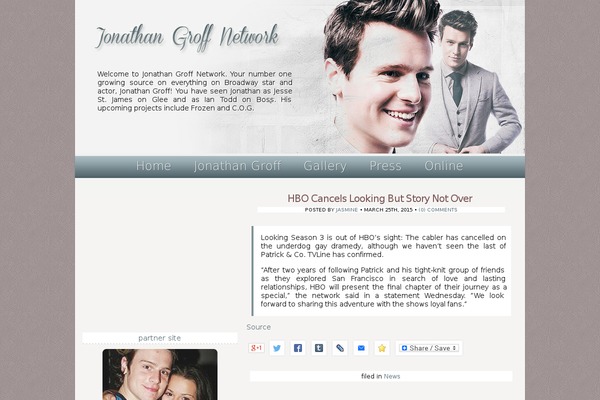Send the post by email icon

[x=361, y=348]
